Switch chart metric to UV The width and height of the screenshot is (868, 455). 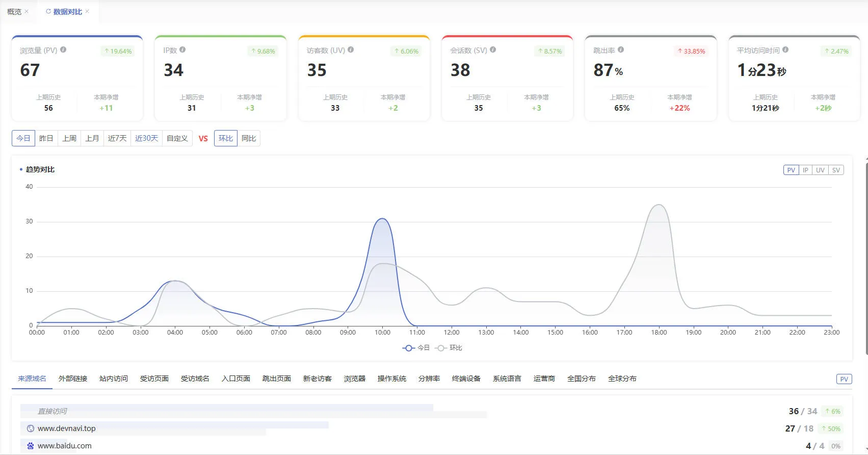[x=820, y=170]
